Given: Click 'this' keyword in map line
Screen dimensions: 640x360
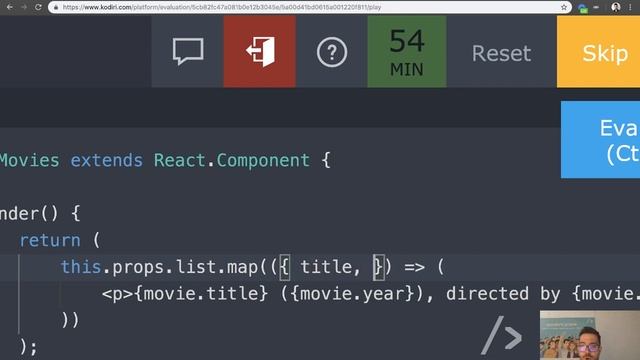Looking at the screenshot, I should pyautogui.click(x=81, y=267).
